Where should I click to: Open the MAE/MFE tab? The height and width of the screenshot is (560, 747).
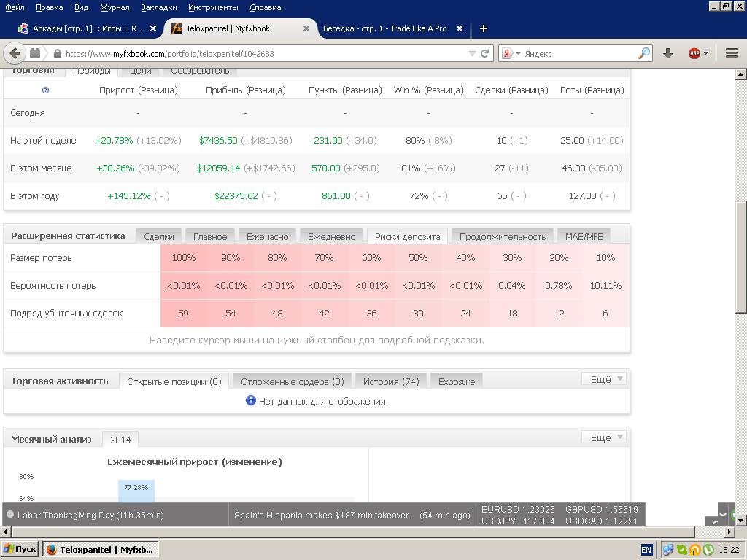click(x=584, y=236)
